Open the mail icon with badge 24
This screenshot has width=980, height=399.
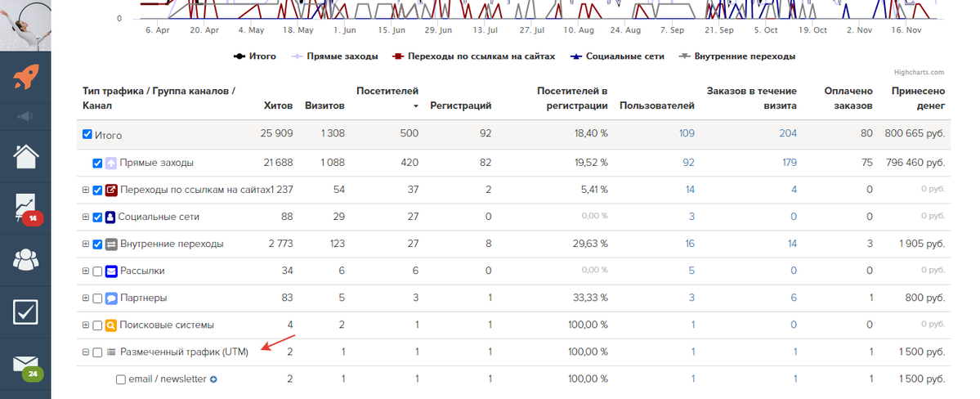(25, 365)
